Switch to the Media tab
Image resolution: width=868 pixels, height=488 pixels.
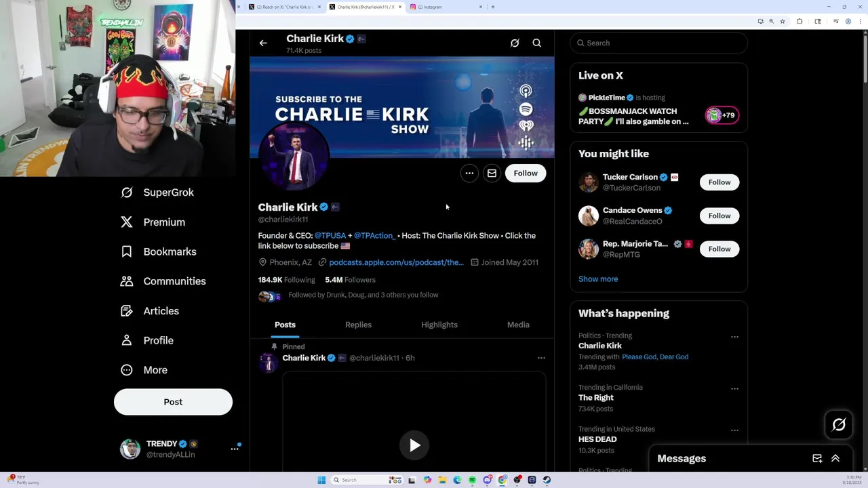click(518, 325)
